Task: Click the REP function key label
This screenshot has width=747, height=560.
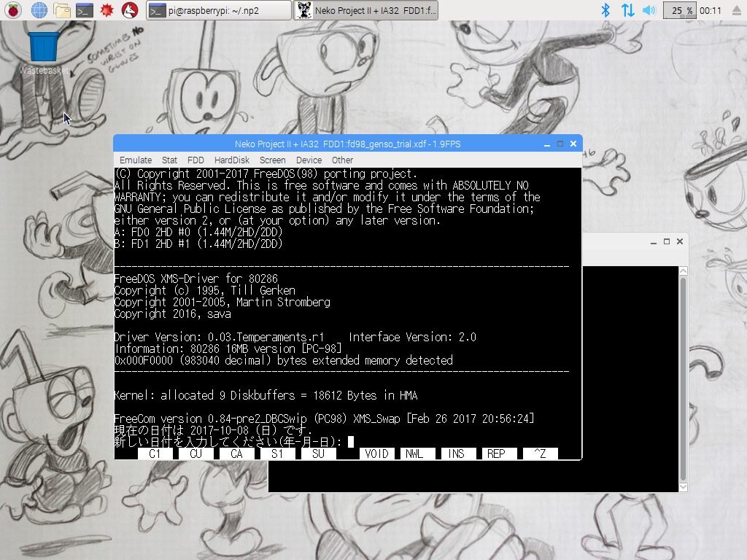Action: [499, 454]
